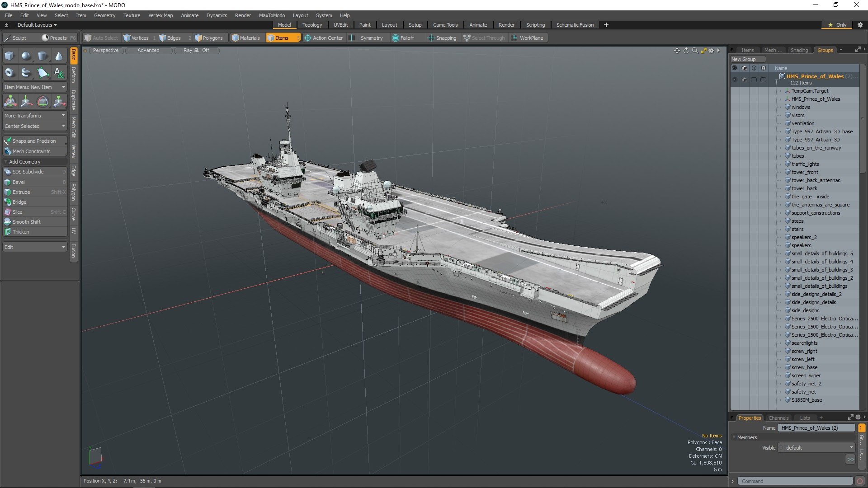
Task: Open the Render menu in menu bar
Action: pyautogui.click(x=243, y=15)
